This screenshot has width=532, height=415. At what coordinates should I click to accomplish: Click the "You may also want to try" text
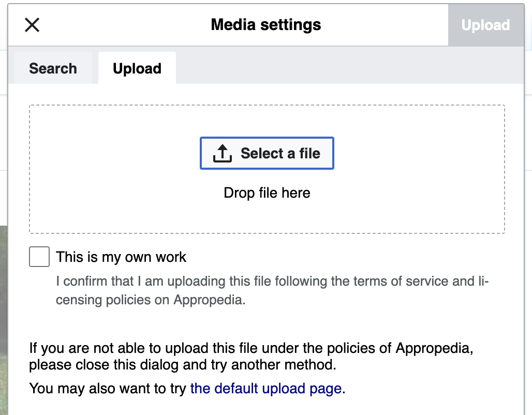tap(108, 389)
